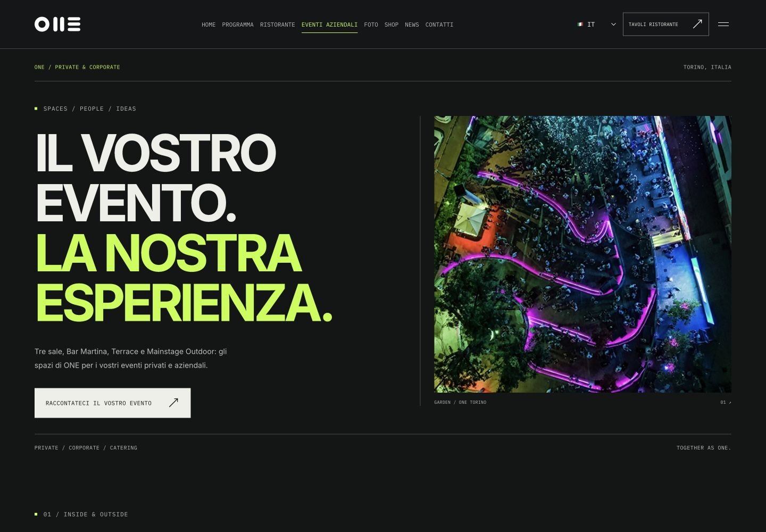The image size is (766, 532).
Task: Go to the Home menu item
Action: point(209,24)
